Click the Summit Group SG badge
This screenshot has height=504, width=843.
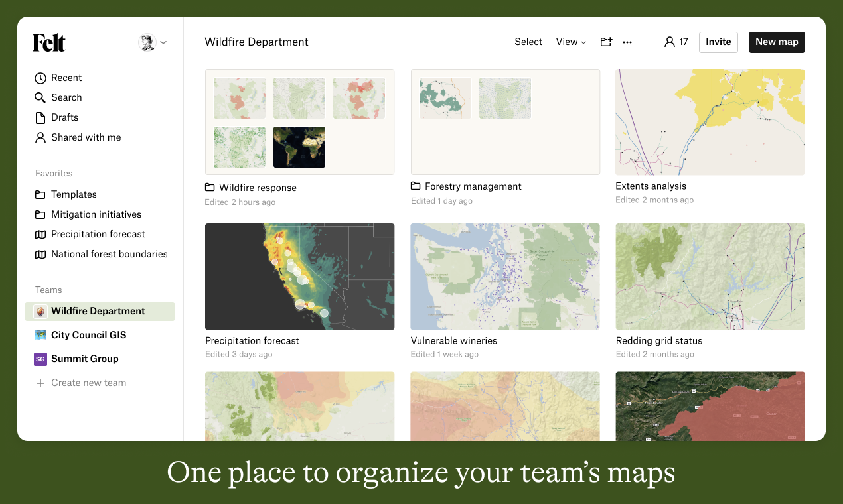point(40,359)
